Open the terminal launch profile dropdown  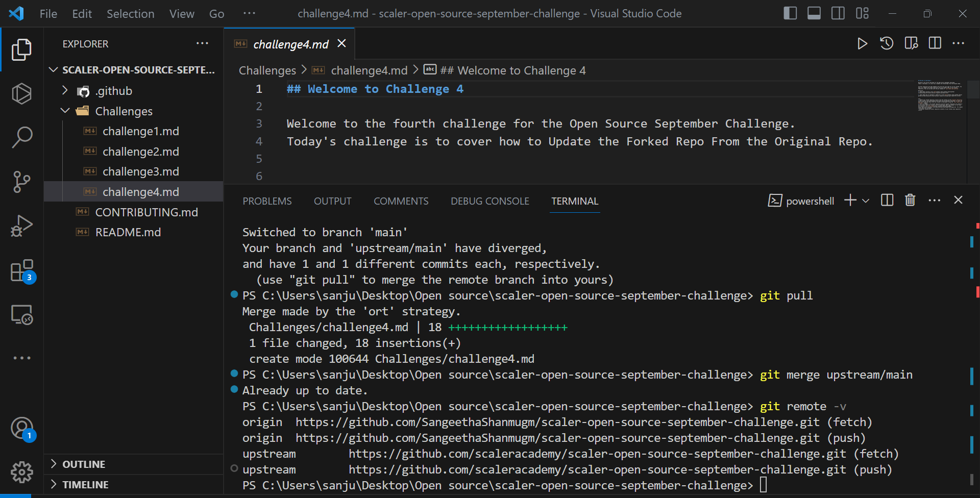866,201
